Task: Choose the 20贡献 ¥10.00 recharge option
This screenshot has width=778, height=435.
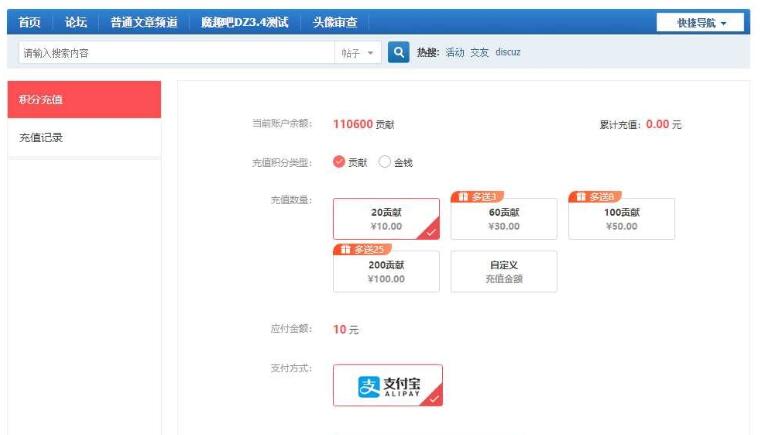Action: [386, 219]
